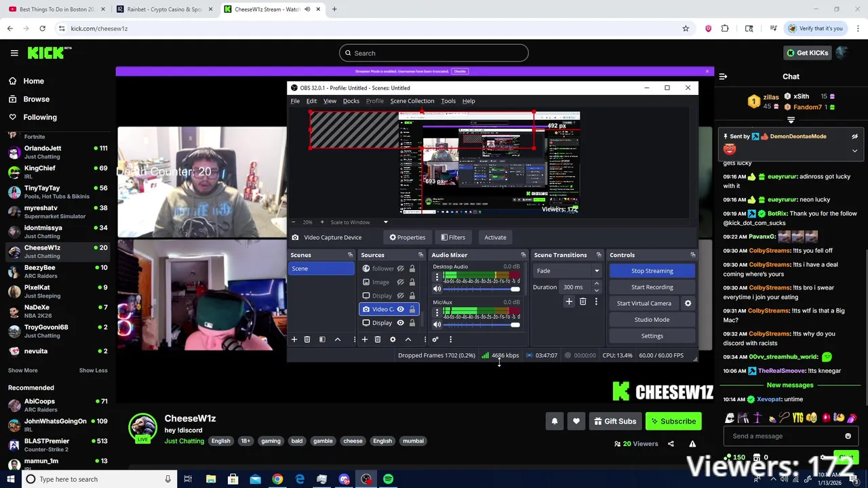Viewport: 868px width, 488px height.
Task: Open the OBS Tools menu
Action: point(448,101)
